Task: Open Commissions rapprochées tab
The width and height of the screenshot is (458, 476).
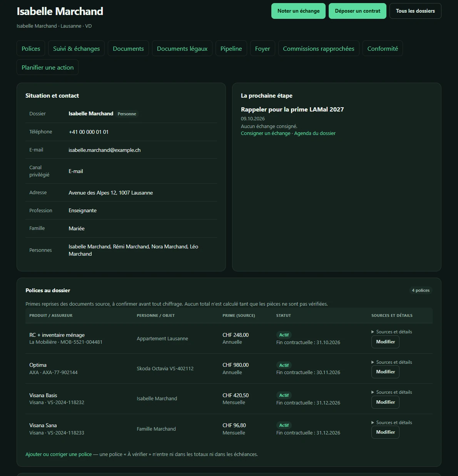Action: (319, 48)
